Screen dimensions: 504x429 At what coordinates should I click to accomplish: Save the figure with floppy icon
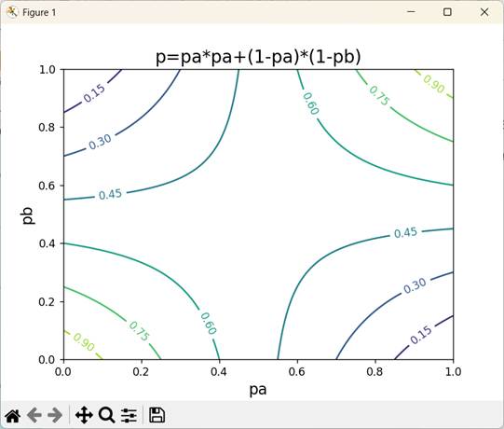pos(157,416)
